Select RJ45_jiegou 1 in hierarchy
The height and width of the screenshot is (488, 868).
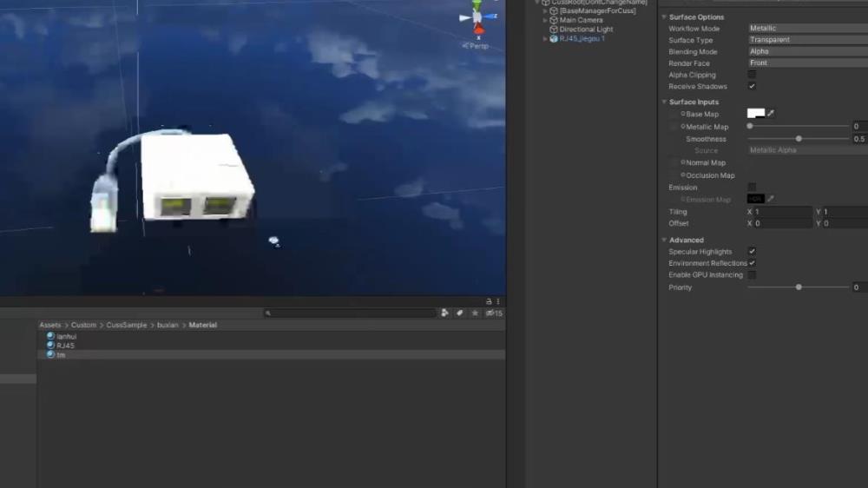(582, 39)
